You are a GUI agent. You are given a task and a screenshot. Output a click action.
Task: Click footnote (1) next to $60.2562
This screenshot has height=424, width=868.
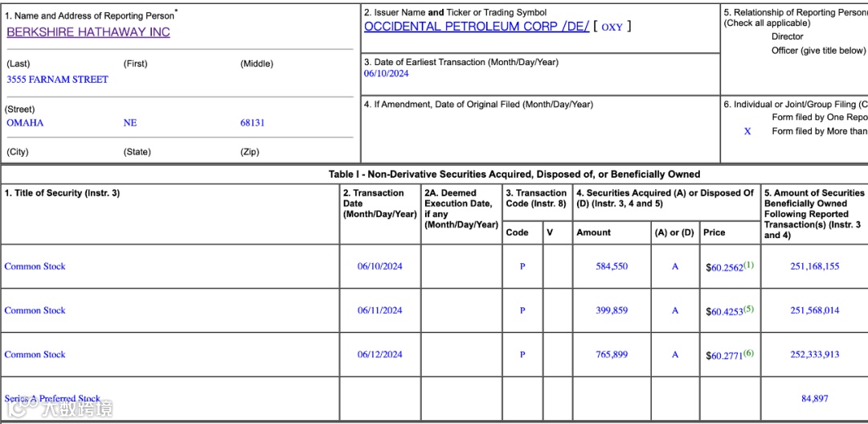click(x=748, y=265)
